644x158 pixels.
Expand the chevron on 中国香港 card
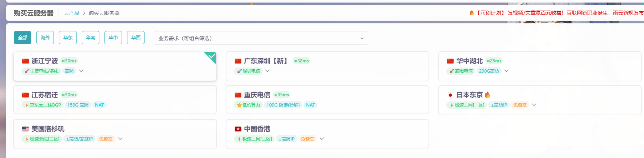pos(322,139)
